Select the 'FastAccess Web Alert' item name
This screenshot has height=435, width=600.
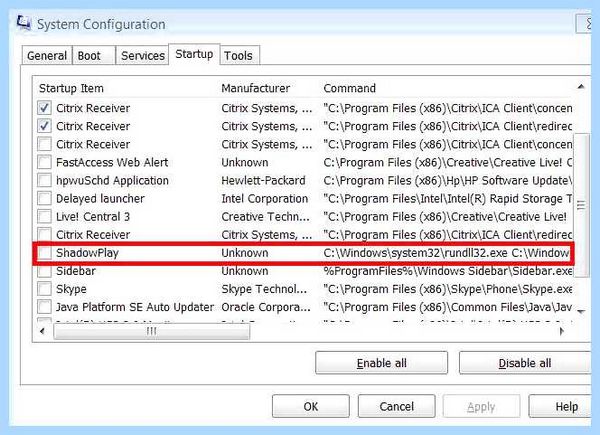pos(112,163)
